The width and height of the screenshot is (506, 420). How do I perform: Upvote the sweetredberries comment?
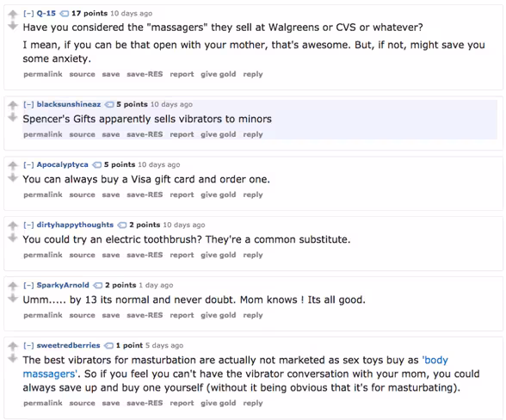pos(13,346)
